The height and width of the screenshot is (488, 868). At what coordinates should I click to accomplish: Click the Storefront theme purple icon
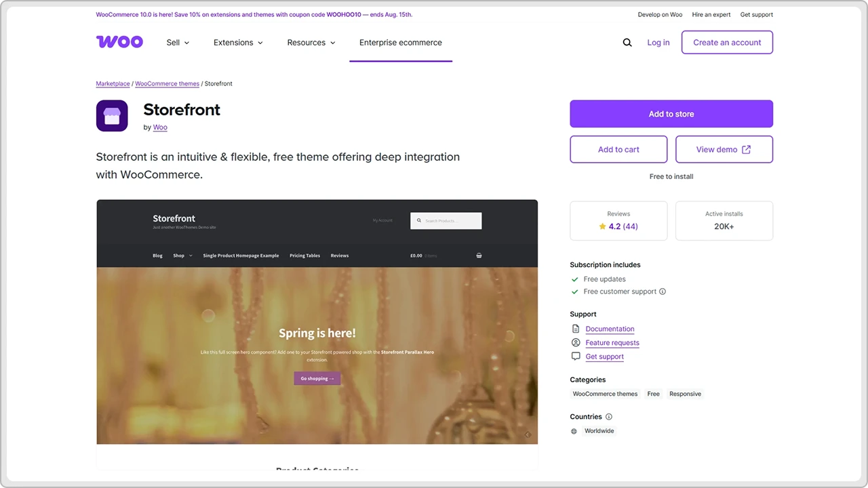(112, 116)
